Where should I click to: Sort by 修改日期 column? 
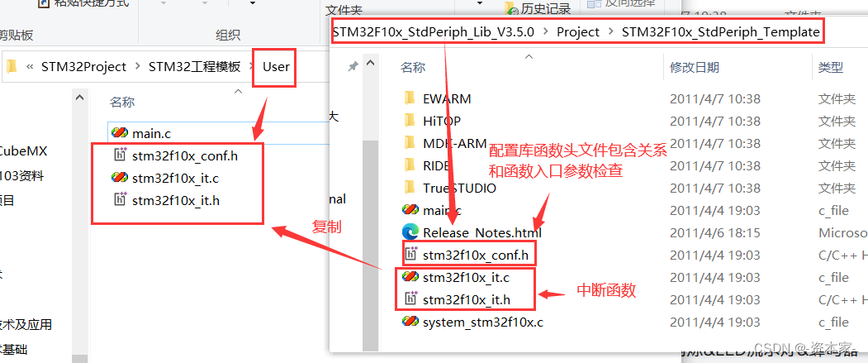click(x=695, y=68)
